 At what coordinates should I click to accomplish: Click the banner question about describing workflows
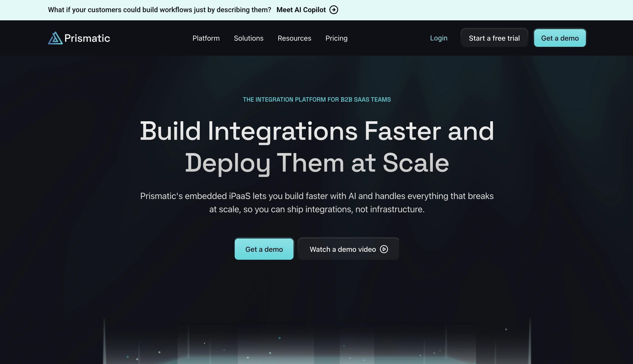click(159, 10)
